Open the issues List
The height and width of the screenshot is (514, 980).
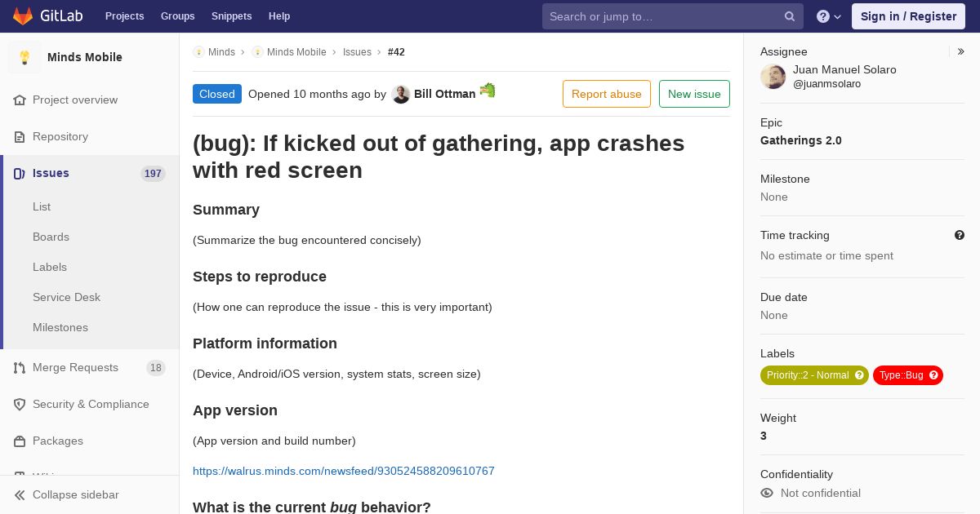[x=42, y=206]
